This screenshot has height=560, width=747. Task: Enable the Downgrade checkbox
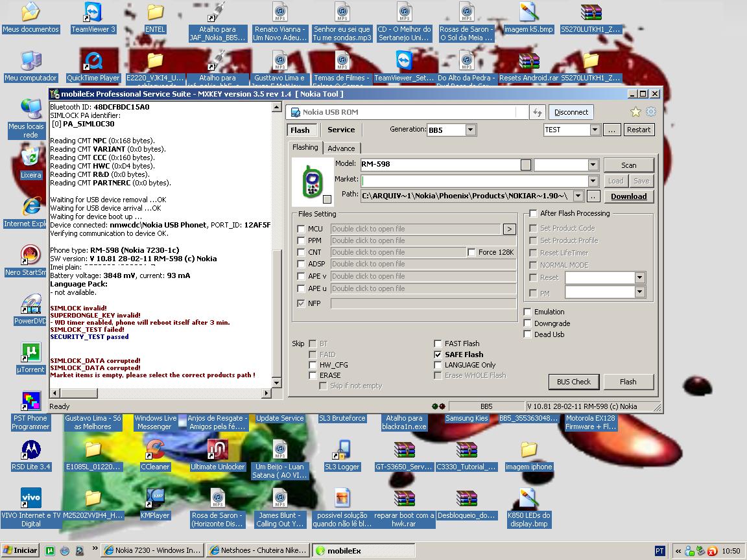[x=527, y=323]
